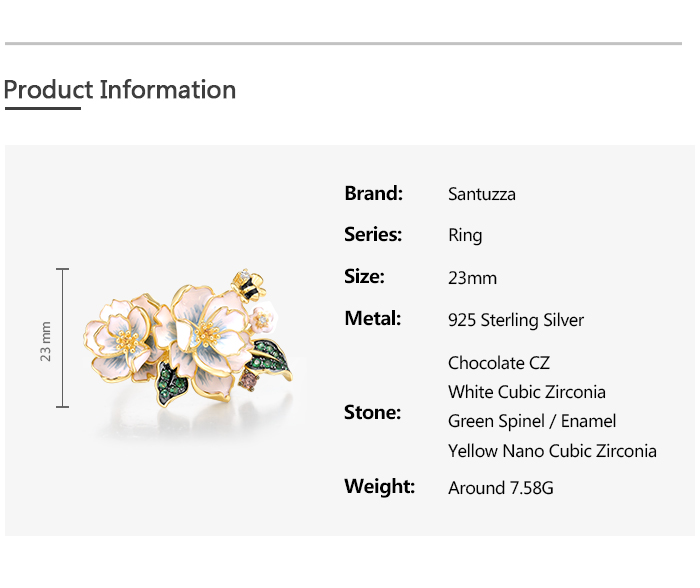The image size is (700, 588).
Task: Select the Series: label
Action: coord(373,235)
